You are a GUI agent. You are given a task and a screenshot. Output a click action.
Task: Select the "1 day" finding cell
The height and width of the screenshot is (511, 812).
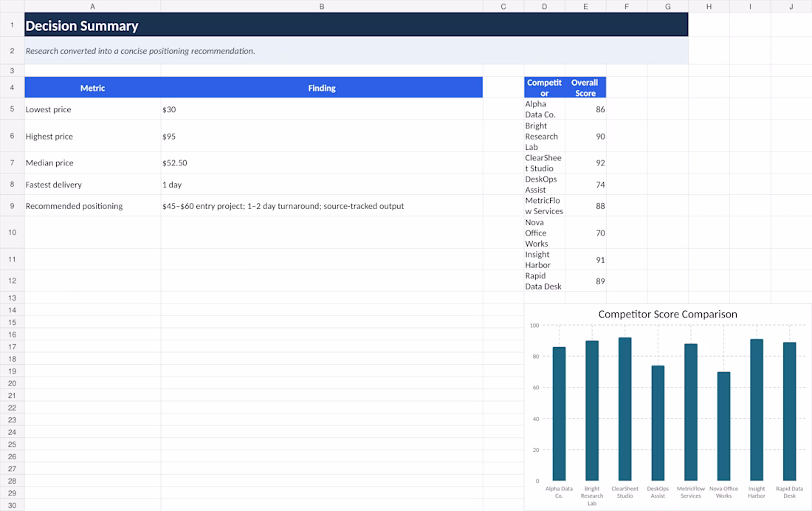click(x=322, y=185)
